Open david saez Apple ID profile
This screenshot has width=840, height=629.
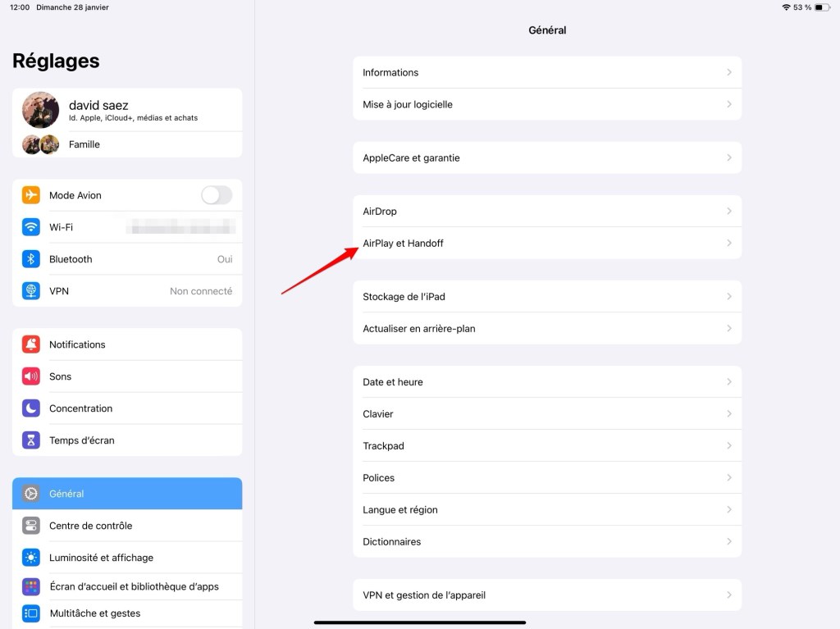pos(127,110)
